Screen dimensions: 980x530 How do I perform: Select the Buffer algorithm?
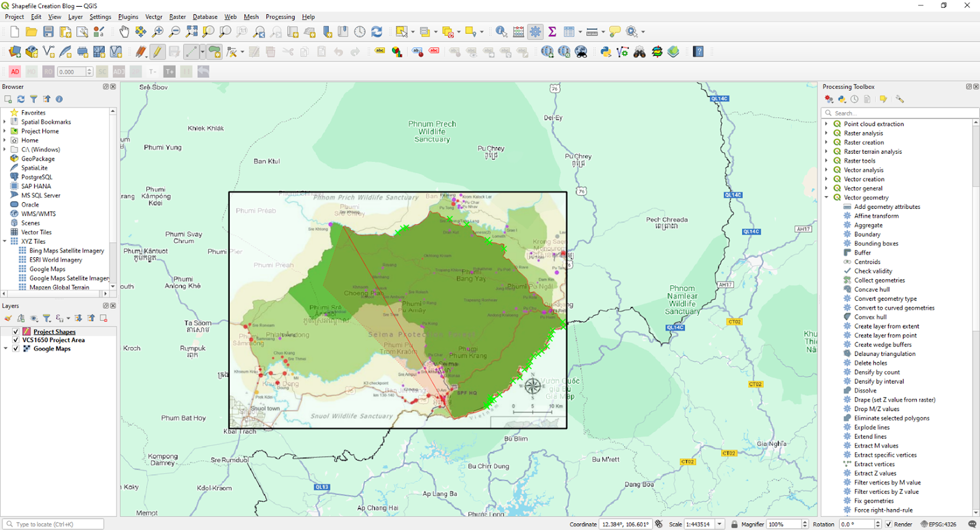[x=862, y=252]
